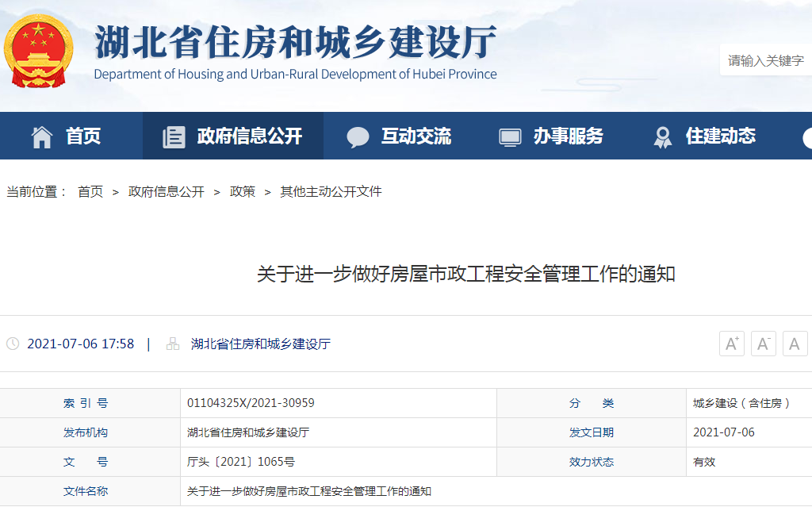Click the index number 01104325X/2021-30959
Image resolution: width=812 pixels, height=507 pixels.
[251, 403]
